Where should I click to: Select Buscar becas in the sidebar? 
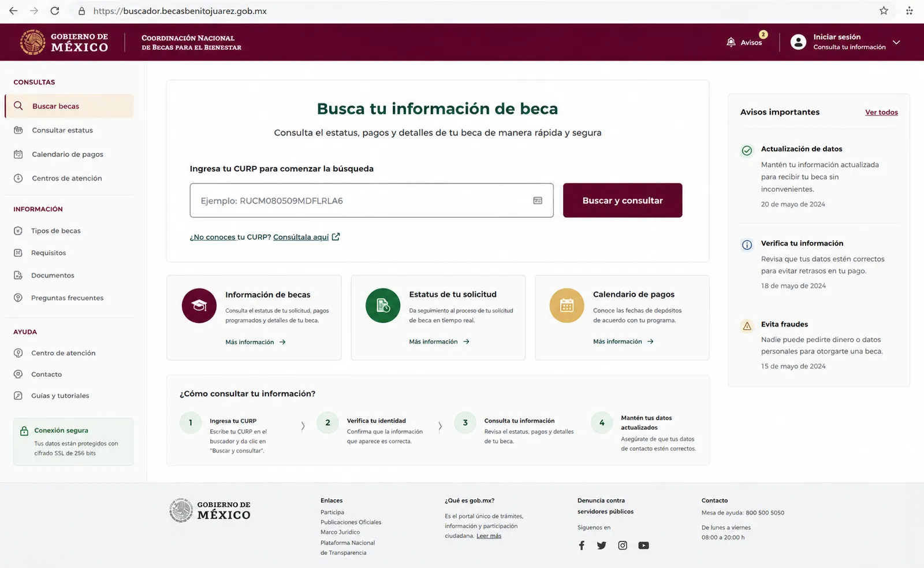coord(69,106)
